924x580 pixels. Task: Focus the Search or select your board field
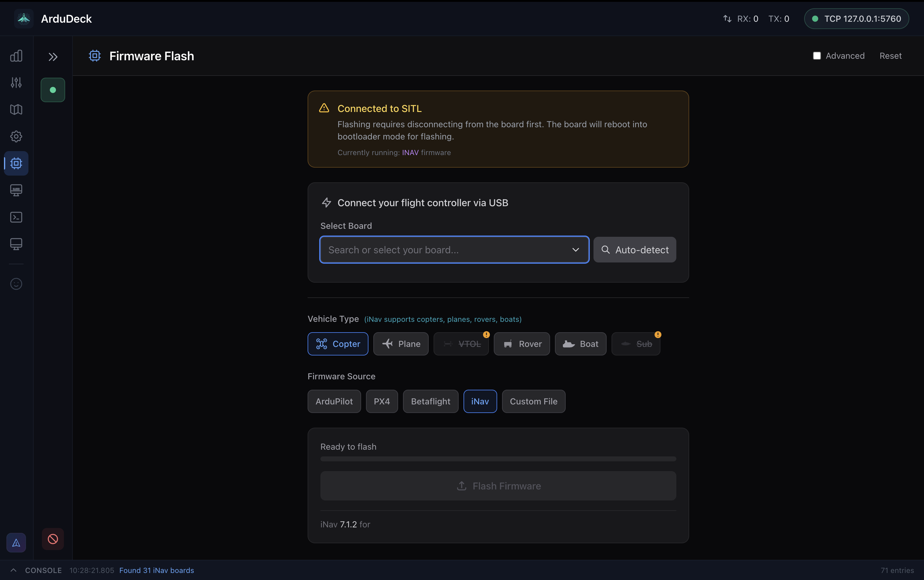(x=454, y=250)
